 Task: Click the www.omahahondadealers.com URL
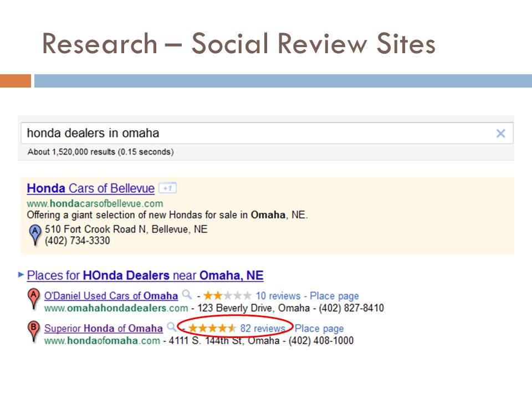116,308
